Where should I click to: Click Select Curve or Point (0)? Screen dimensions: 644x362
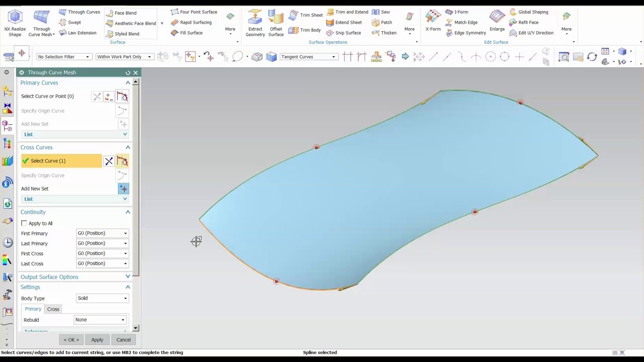(x=47, y=96)
